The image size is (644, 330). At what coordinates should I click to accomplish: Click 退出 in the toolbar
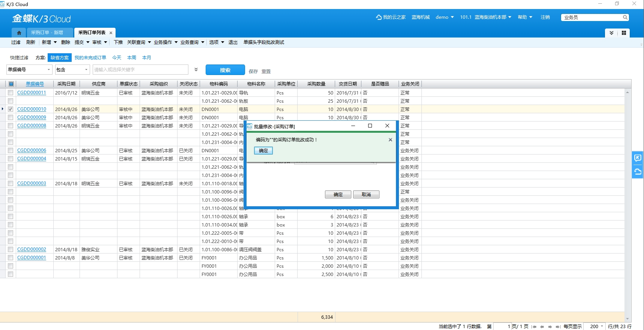233,42
